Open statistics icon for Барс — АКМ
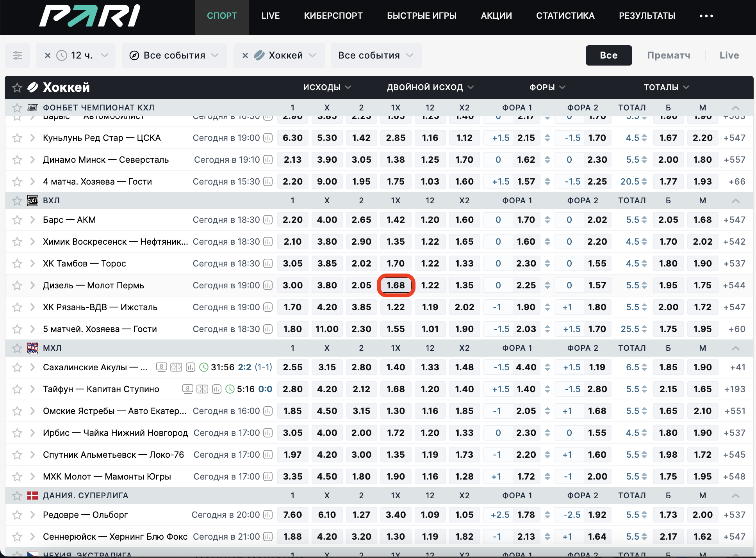The width and height of the screenshot is (756, 558). [x=268, y=220]
